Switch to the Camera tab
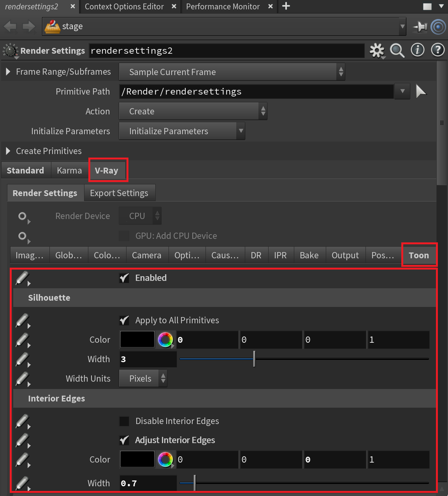The width and height of the screenshot is (448, 496). (x=146, y=255)
